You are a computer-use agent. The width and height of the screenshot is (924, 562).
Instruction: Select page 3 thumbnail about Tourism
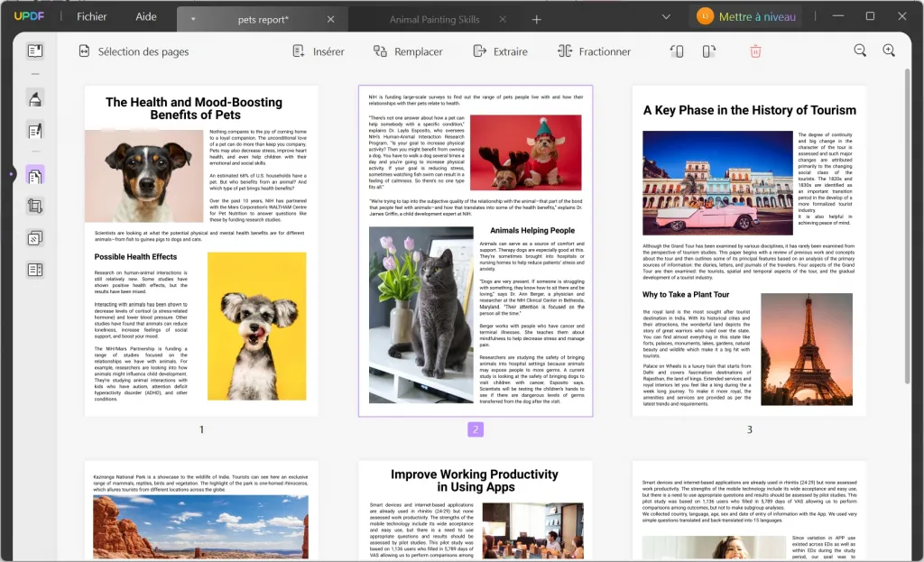click(x=749, y=251)
